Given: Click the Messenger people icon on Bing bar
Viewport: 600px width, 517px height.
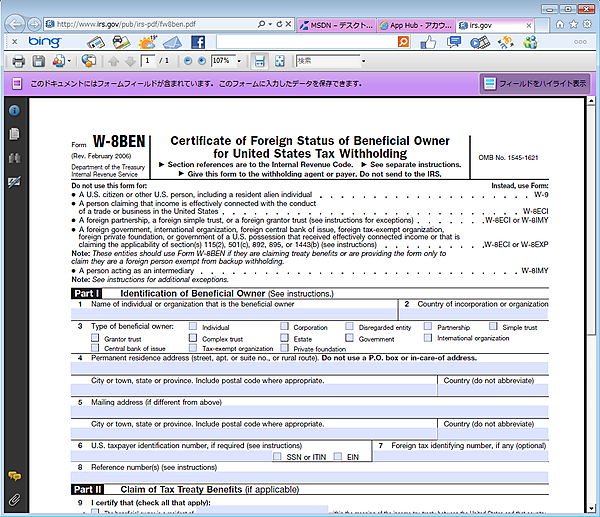Looking at the screenshot, I should point(531,42).
